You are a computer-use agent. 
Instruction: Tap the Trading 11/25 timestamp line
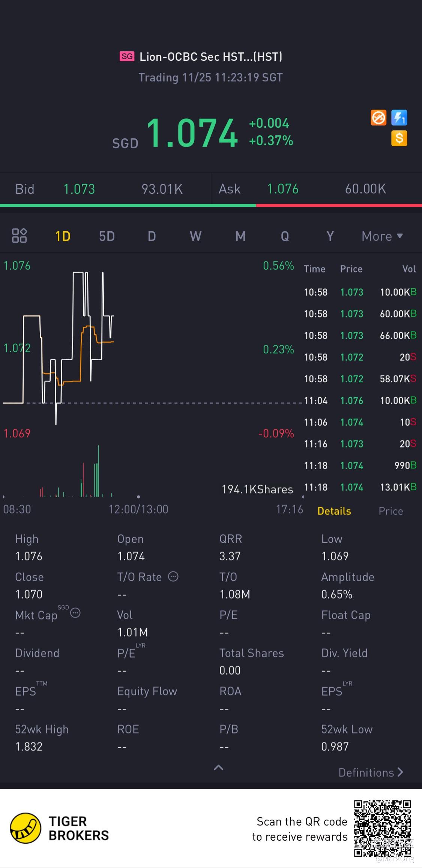(211, 78)
